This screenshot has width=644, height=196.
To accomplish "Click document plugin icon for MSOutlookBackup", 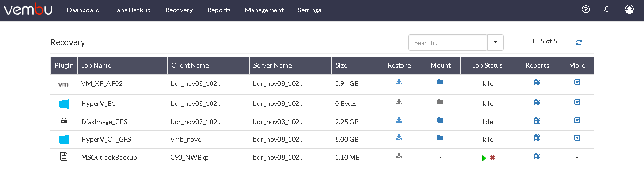I will coord(63,156).
